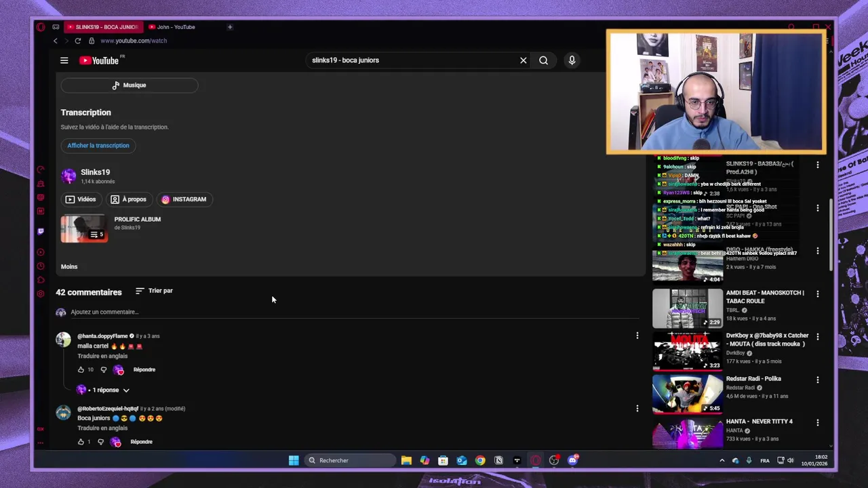Screen dimensions: 868x488
Task: Click the Musique category chip
Action: [129, 85]
